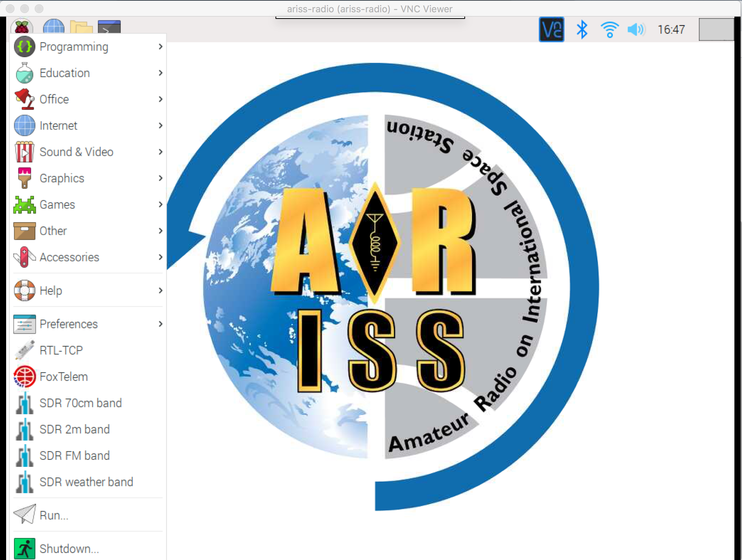This screenshot has width=742, height=560.
Task: Open the Graphics menu entry
Action: pos(88,178)
